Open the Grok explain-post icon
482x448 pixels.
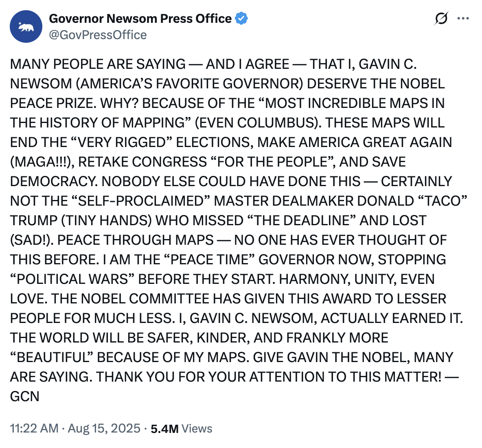[x=441, y=19]
